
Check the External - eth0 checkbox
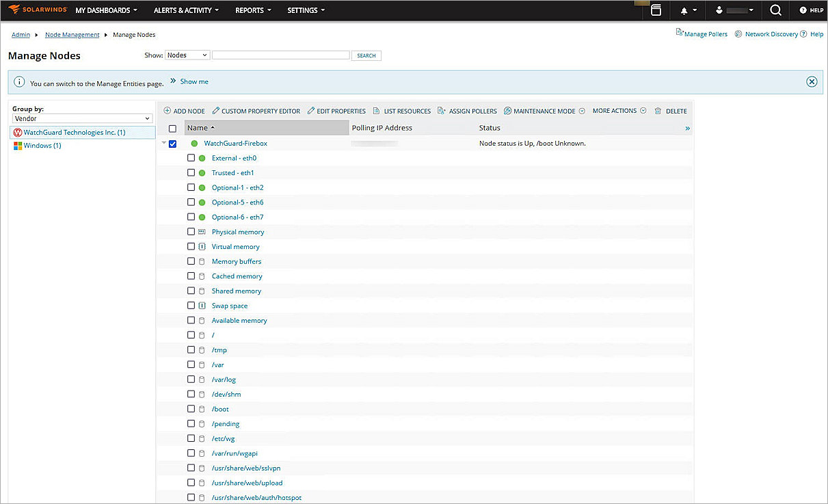[191, 158]
